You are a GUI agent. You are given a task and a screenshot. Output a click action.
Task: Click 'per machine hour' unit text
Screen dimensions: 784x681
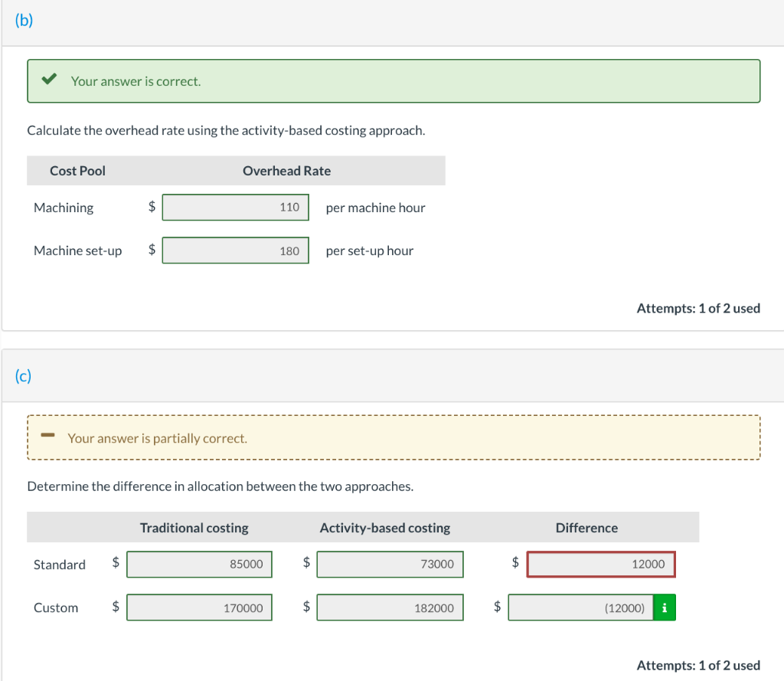click(x=375, y=208)
